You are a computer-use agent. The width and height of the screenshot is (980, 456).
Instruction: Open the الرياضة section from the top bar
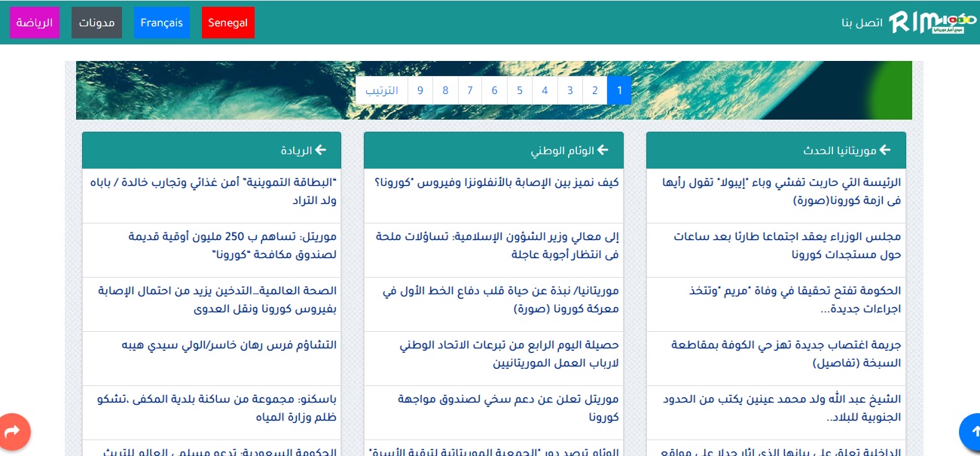point(35,22)
